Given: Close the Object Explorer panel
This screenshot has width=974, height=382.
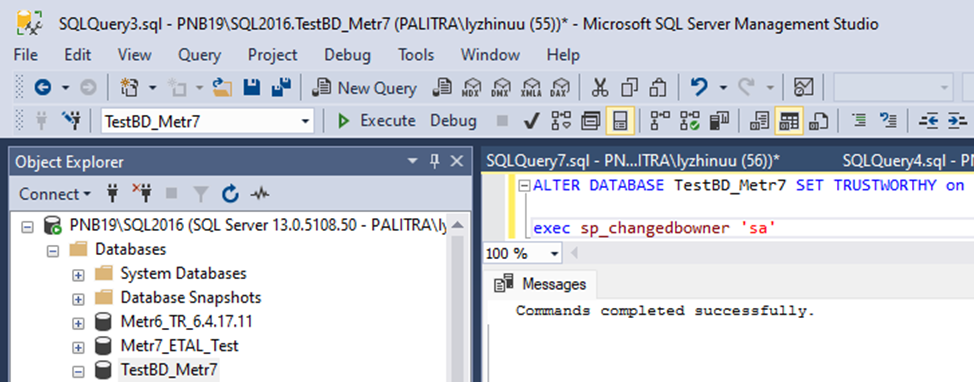Looking at the screenshot, I should (457, 161).
